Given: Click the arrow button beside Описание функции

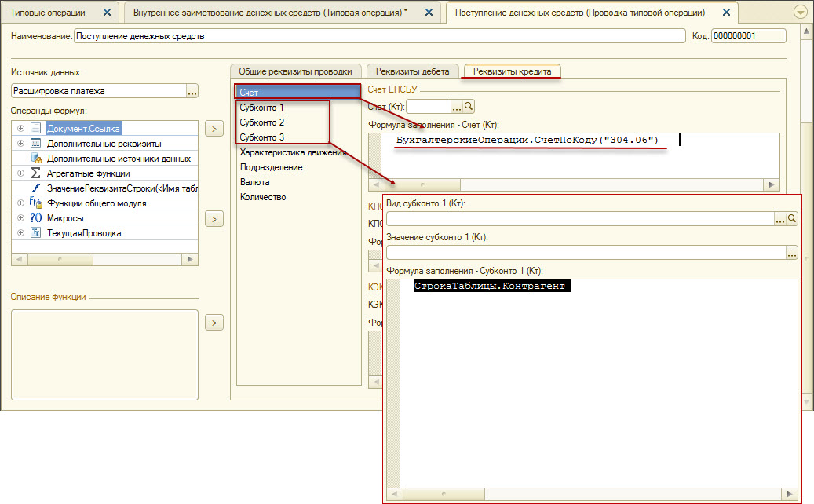Looking at the screenshot, I should pyautogui.click(x=214, y=323).
